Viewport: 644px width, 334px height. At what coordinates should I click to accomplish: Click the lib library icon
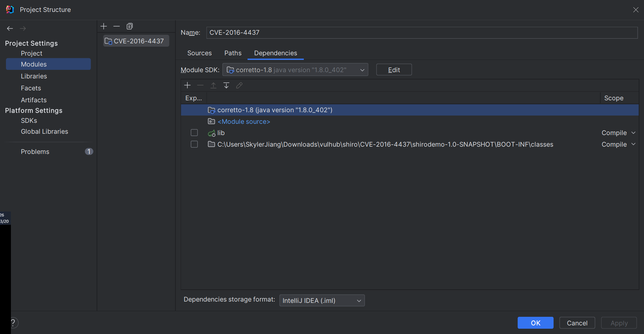coord(211,133)
